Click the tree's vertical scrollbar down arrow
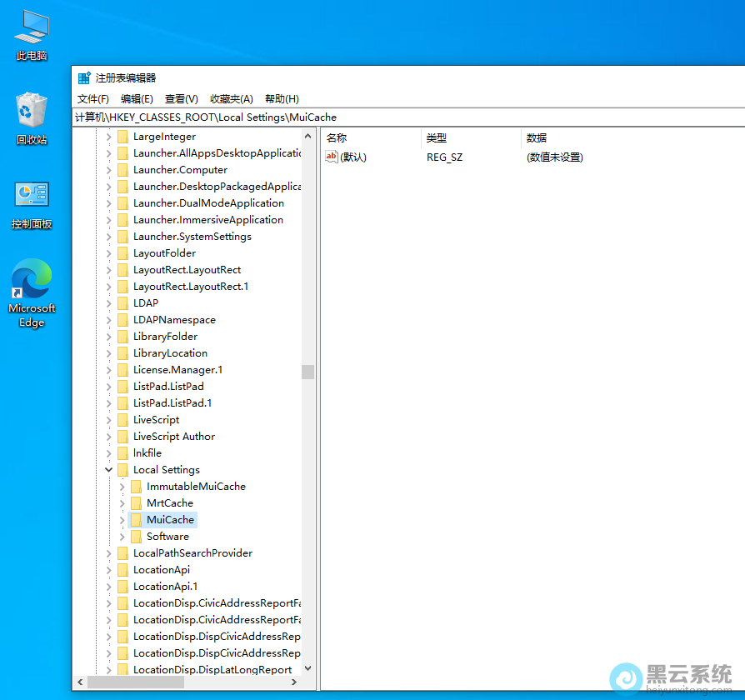Viewport: 745px width, 700px height. (307, 668)
